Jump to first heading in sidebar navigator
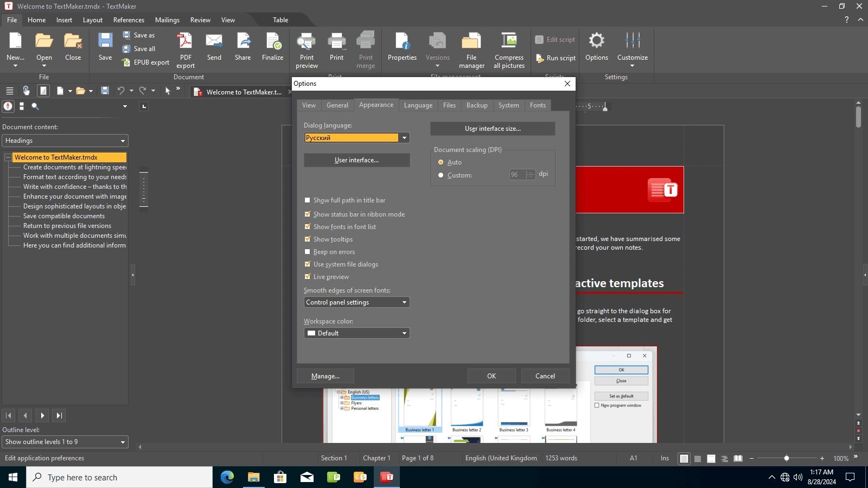 [9, 416]
